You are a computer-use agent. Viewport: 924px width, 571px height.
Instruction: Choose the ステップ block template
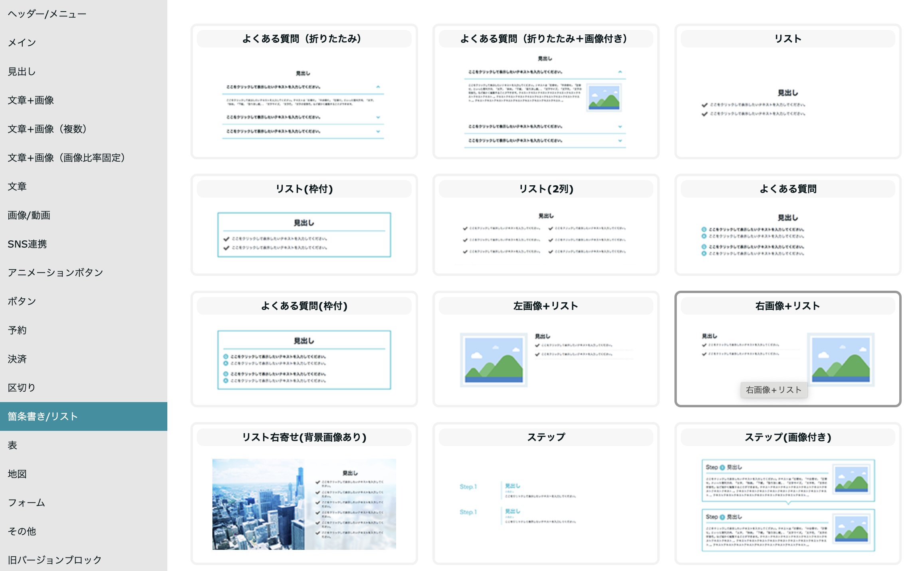[x=545, y=494]
